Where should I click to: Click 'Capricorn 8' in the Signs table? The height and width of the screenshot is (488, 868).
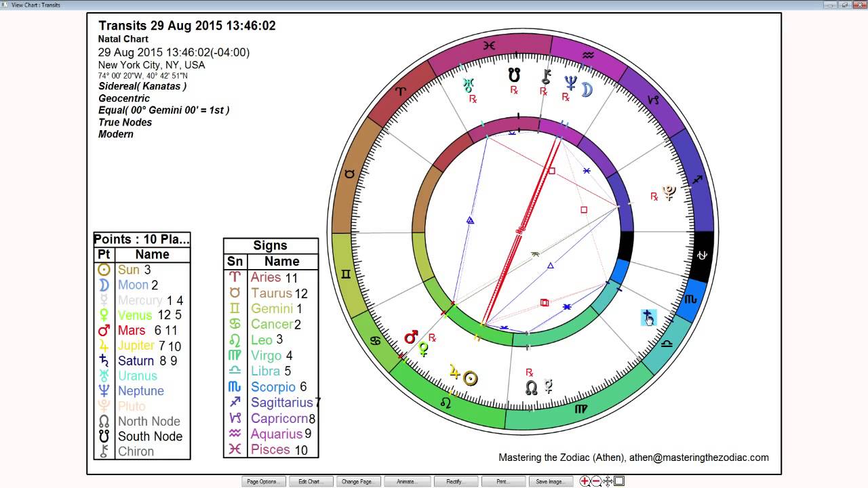tap(283, 418)
